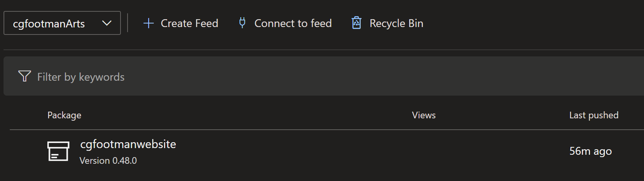Select the Create Feed button text
The image size is (644, 181).
pyautogui.click(x=189, y=24)
